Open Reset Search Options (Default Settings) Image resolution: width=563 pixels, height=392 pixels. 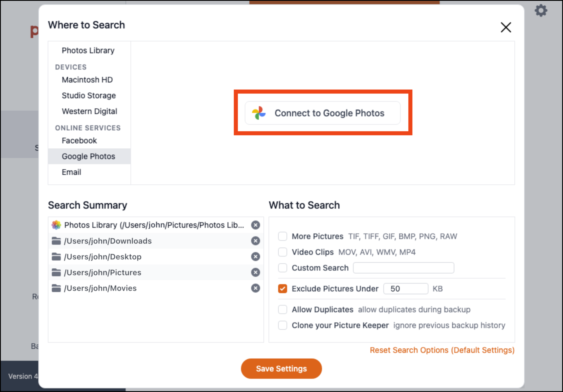[442, 350]
